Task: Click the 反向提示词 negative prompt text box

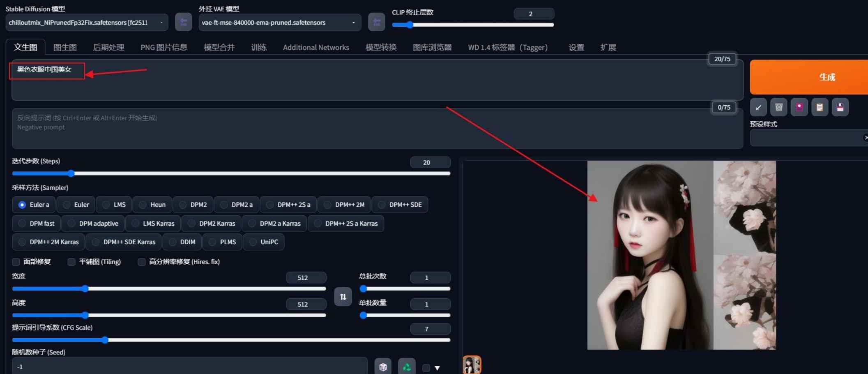Action: tap(370, 128)
